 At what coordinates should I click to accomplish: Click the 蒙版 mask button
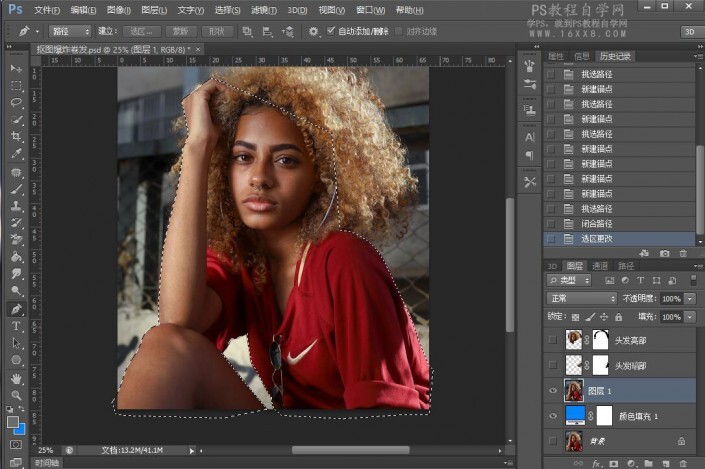(179, 31)
